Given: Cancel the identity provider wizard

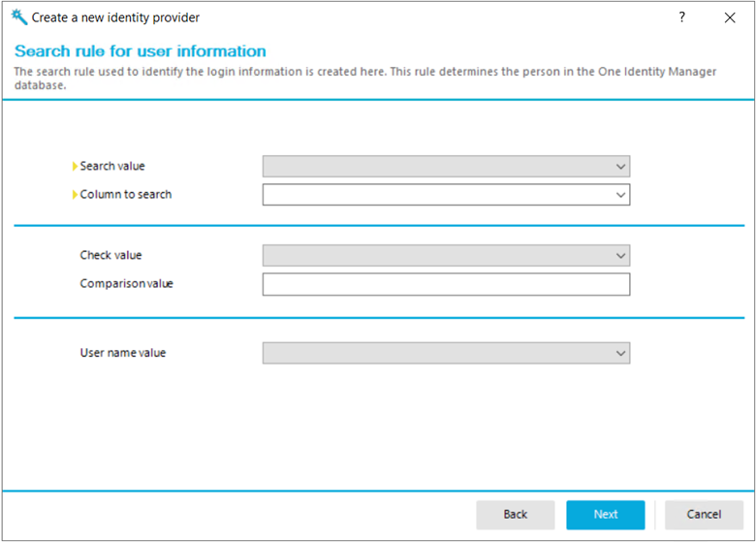Looking at the screenshot, I should (x=704, y=515).
